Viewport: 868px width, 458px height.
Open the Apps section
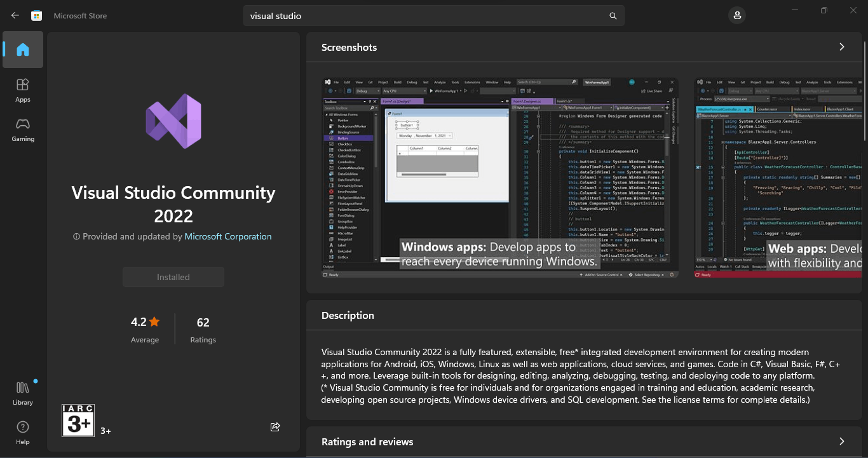(23, 90)
